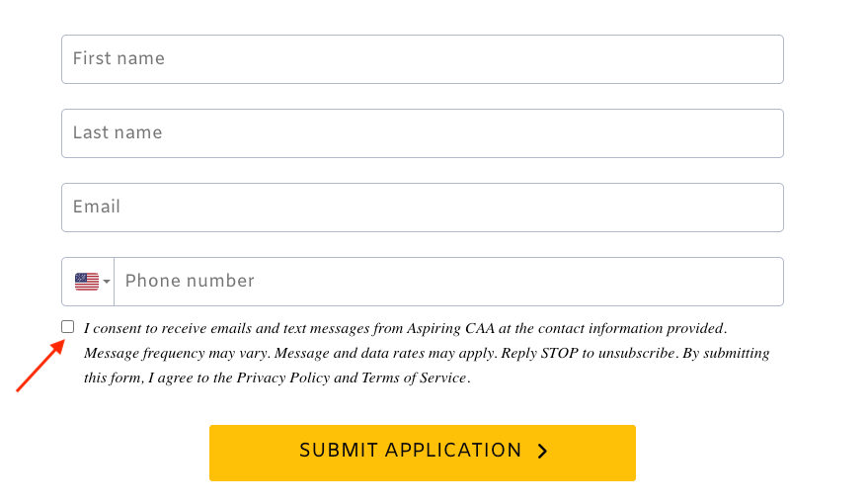This screenshot has width=868, height=503.
Task: Open the Terms of Service link text
Action: pos(413,377)
